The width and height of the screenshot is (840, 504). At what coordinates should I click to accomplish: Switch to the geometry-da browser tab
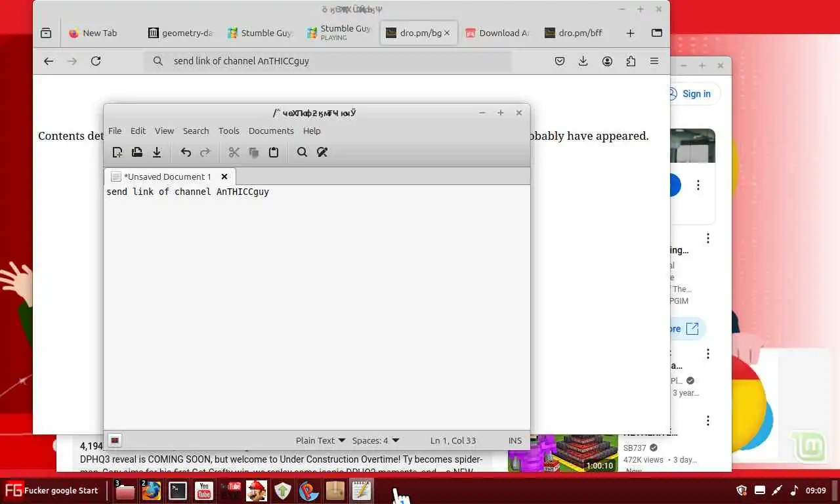(x=180, y=33)
